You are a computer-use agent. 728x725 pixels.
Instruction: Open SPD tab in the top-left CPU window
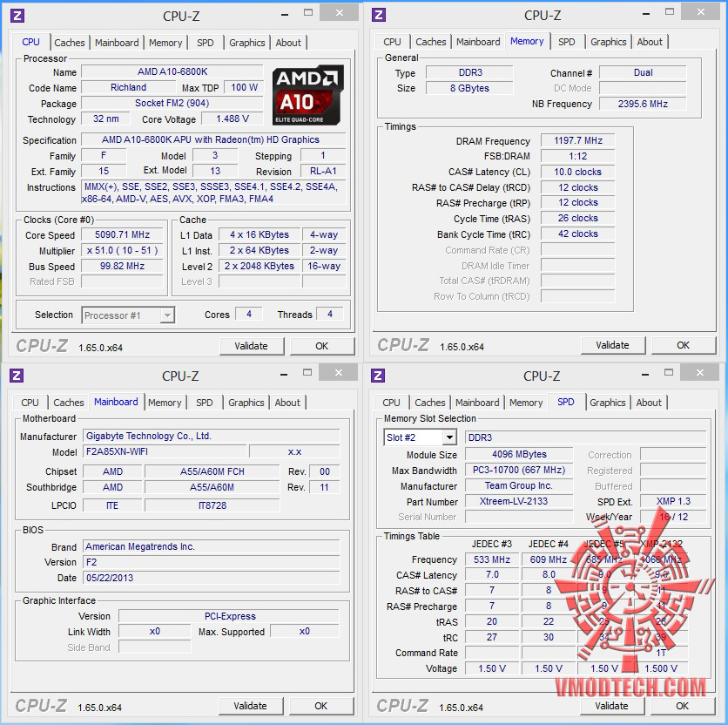point(206,43)
